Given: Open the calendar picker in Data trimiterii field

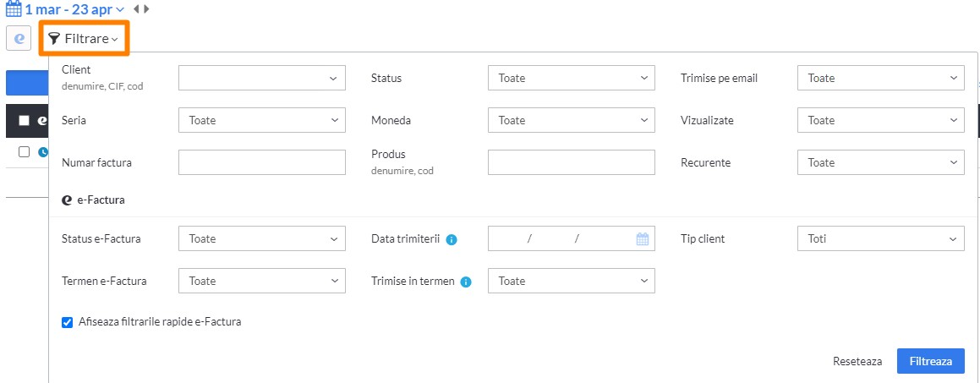Looking at the screenshot, I should coord(643,238).
